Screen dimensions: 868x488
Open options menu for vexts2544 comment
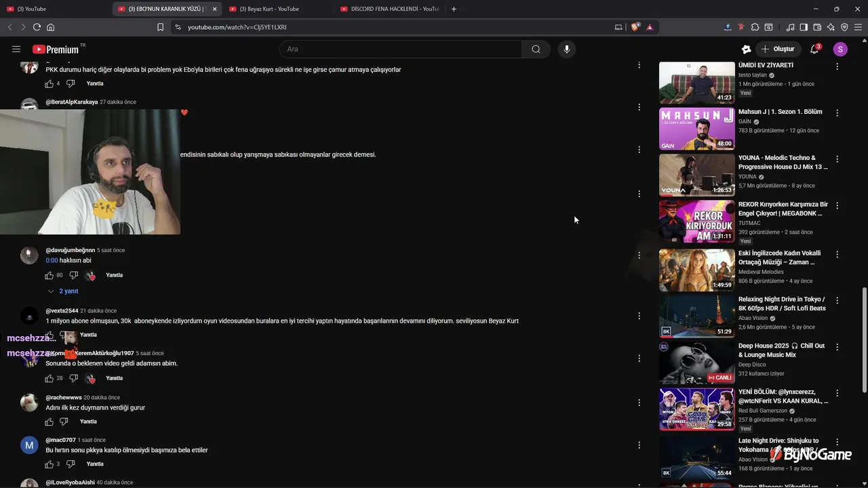(639, 316)
